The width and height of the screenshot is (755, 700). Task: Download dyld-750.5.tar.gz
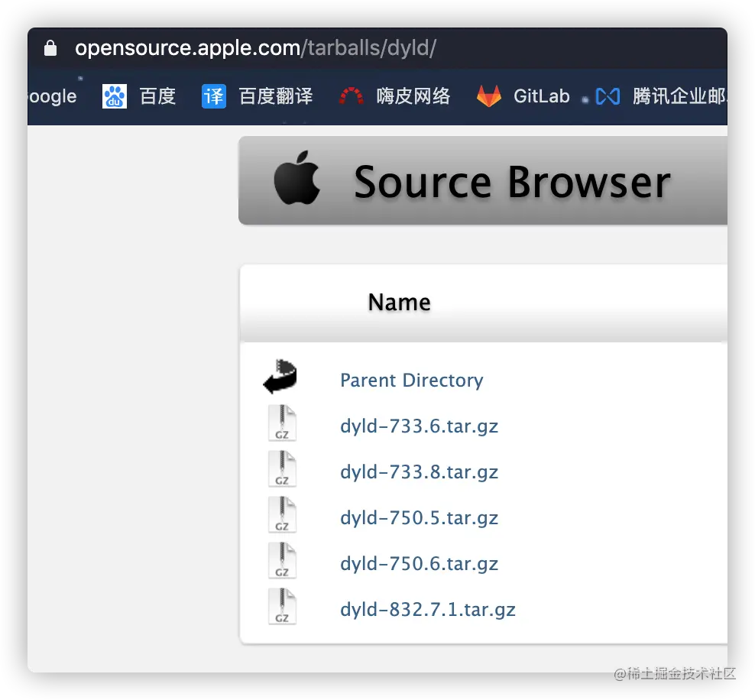(419, 518)
